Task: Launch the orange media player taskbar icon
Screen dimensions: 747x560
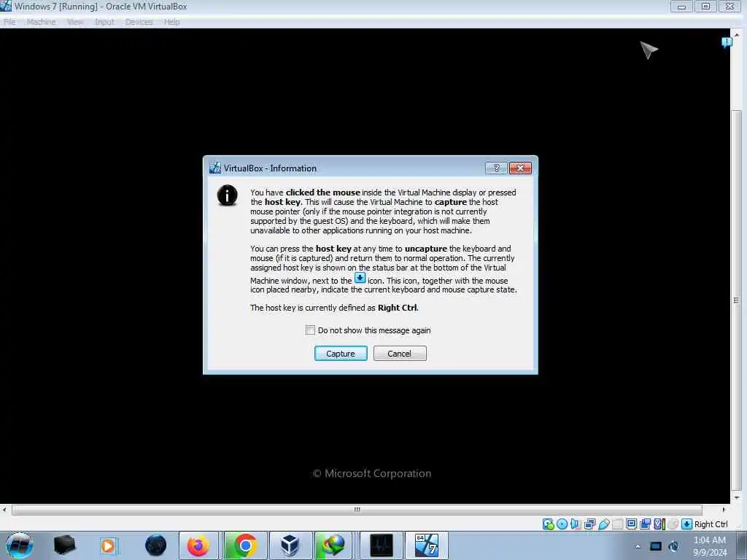Action: [x=108, y=545]
